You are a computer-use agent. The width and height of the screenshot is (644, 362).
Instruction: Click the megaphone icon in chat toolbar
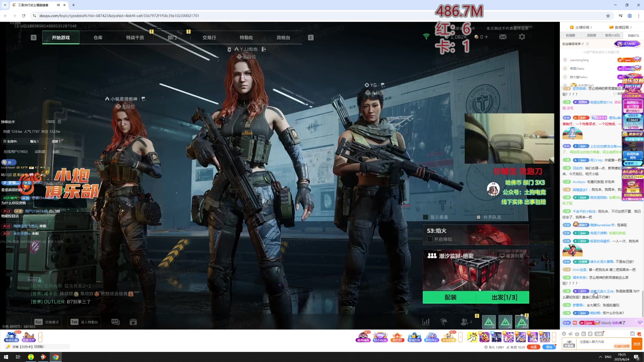tap(571, 334)
